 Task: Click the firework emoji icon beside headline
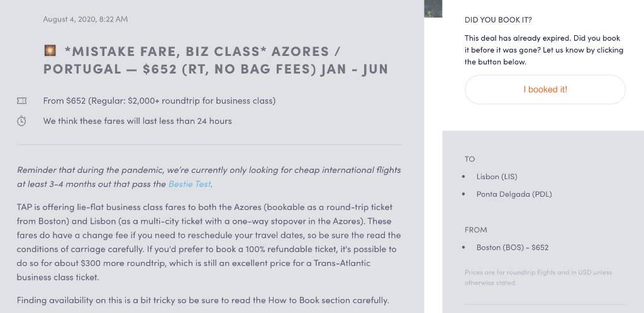point(50,51)
